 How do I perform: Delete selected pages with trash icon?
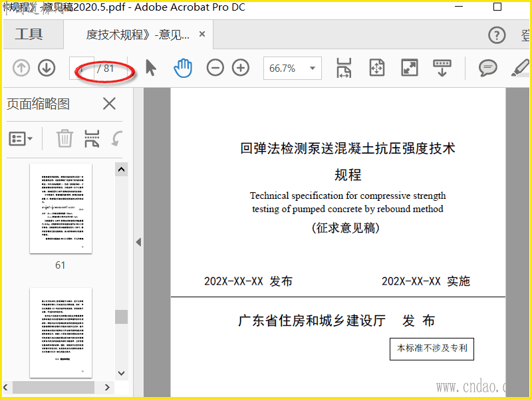click(65, 138)
